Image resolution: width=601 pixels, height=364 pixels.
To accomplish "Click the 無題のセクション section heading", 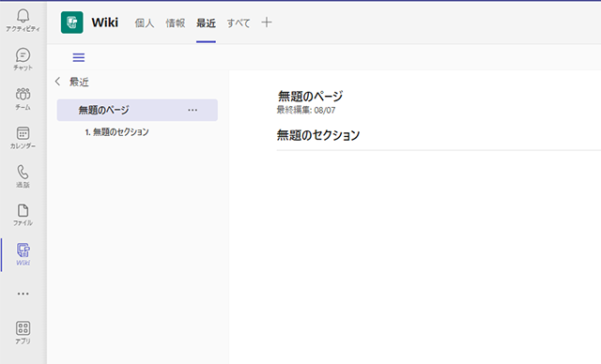I will click(x=318, y=135).
